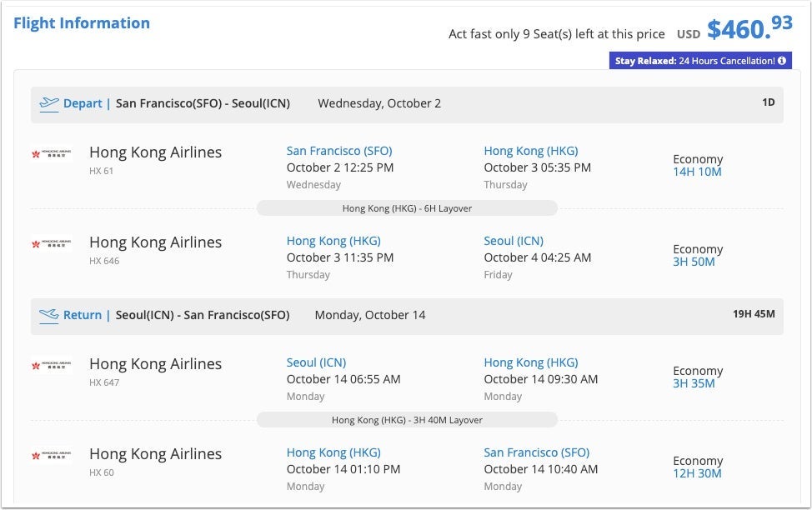Click the info icon beside 24 Hours Cancellation
812x510 pixels.
tap(782, 61)
